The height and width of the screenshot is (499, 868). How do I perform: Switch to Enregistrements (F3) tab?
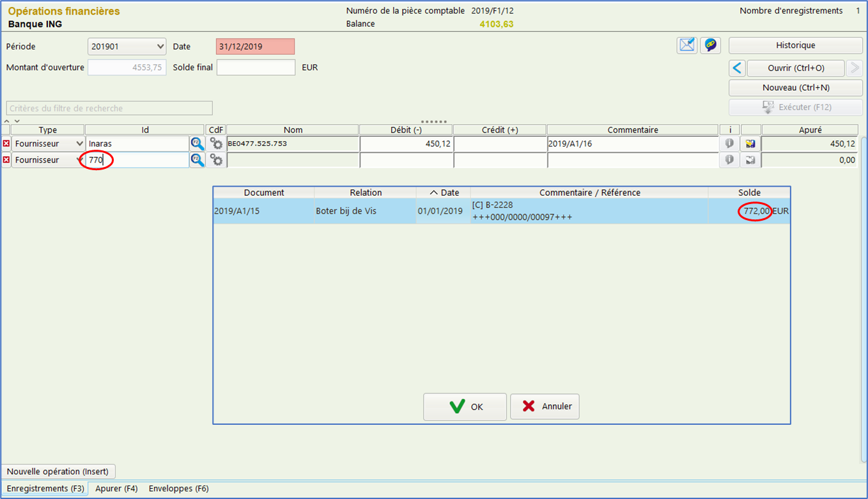coord(45,489)
